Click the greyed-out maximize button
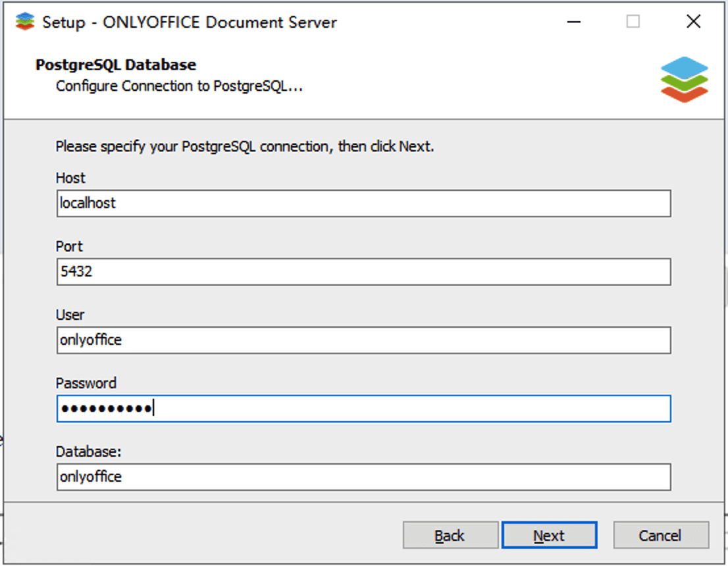Viewport: 728px width, 566px height. (x=633, y=22)
